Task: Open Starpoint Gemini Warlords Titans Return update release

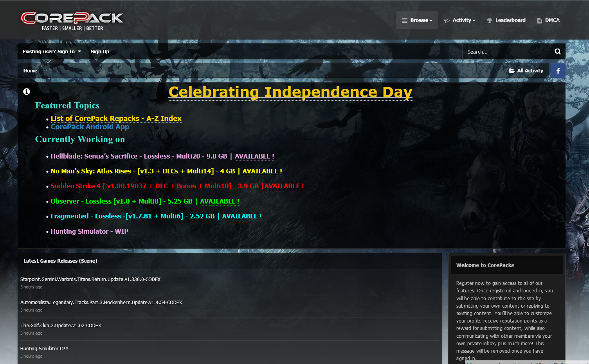Action: tap(90, 279)
